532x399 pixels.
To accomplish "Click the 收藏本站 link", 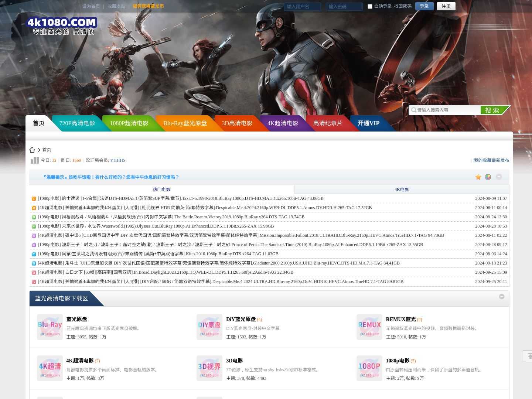I will [116, 6].
